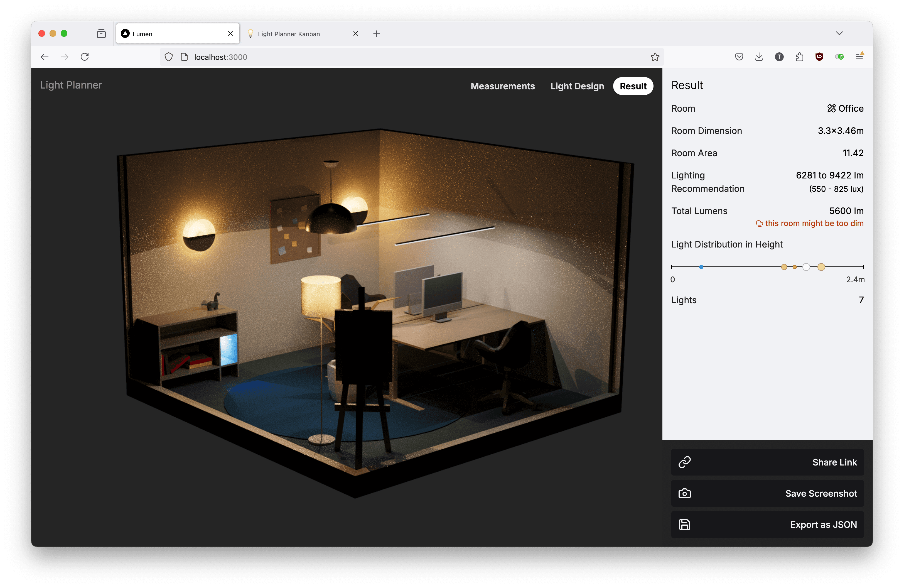
Task: Reload the page
Action: pyautogui.click(x=85, y=57)
